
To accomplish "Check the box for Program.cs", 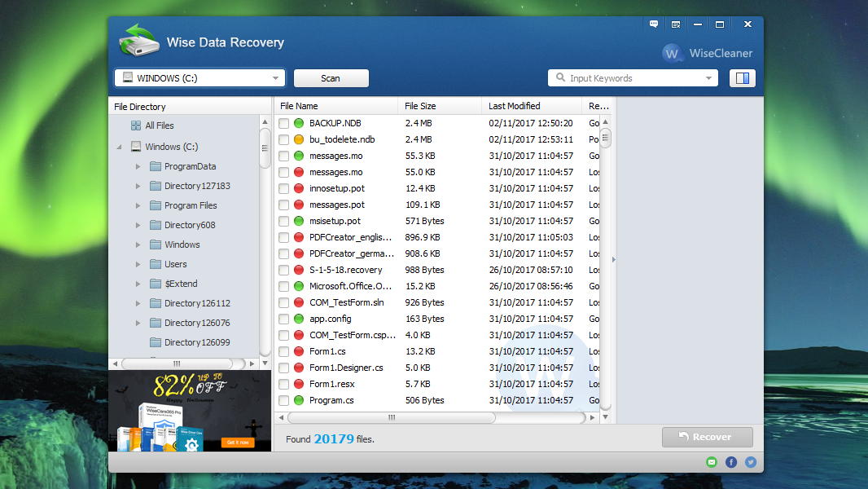I will [284, 400].
